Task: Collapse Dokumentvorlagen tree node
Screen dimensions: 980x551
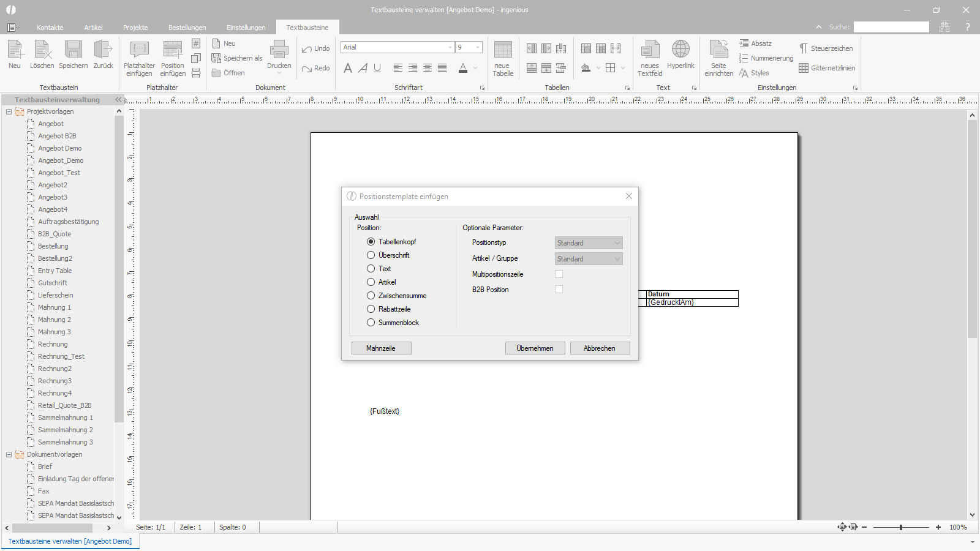Action: (x=9, y=454)
